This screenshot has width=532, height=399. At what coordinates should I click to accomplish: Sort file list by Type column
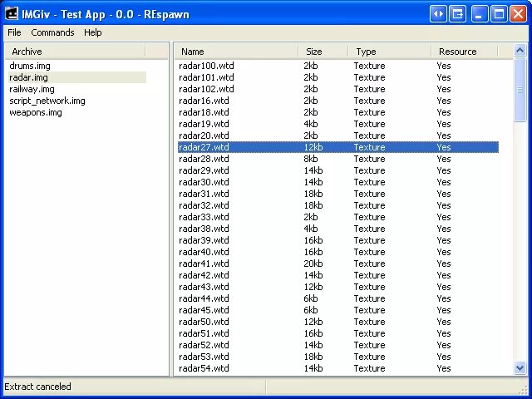click(390, 52)
